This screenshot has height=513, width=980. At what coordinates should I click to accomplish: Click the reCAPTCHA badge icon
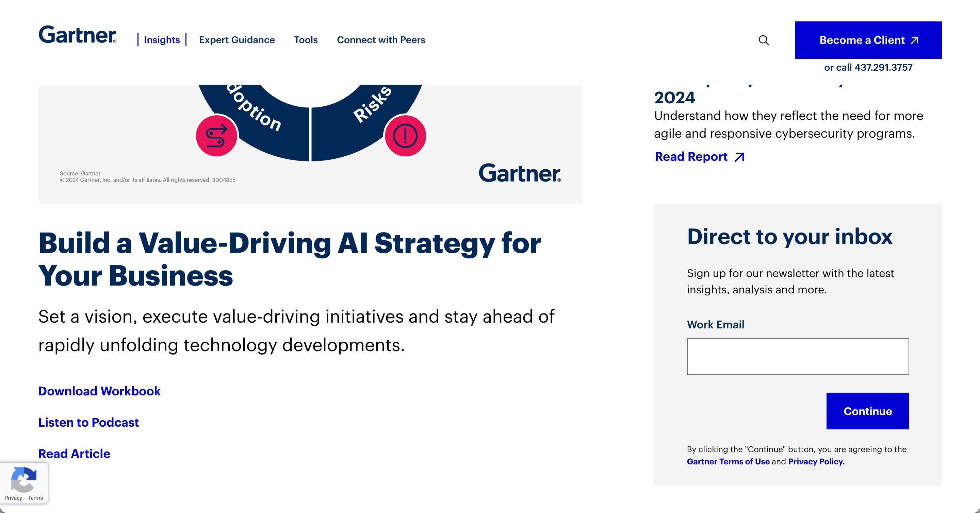(x=23, y=480)
